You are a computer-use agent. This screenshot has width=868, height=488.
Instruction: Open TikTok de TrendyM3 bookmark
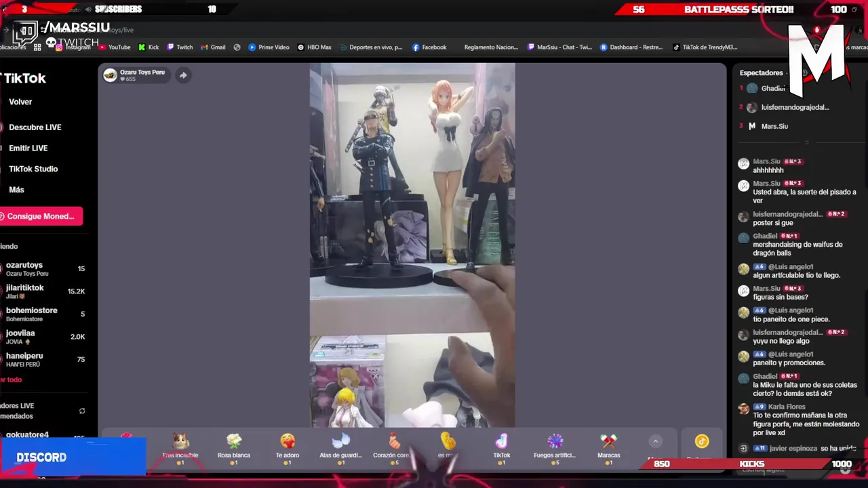click(x=705, y=47)
